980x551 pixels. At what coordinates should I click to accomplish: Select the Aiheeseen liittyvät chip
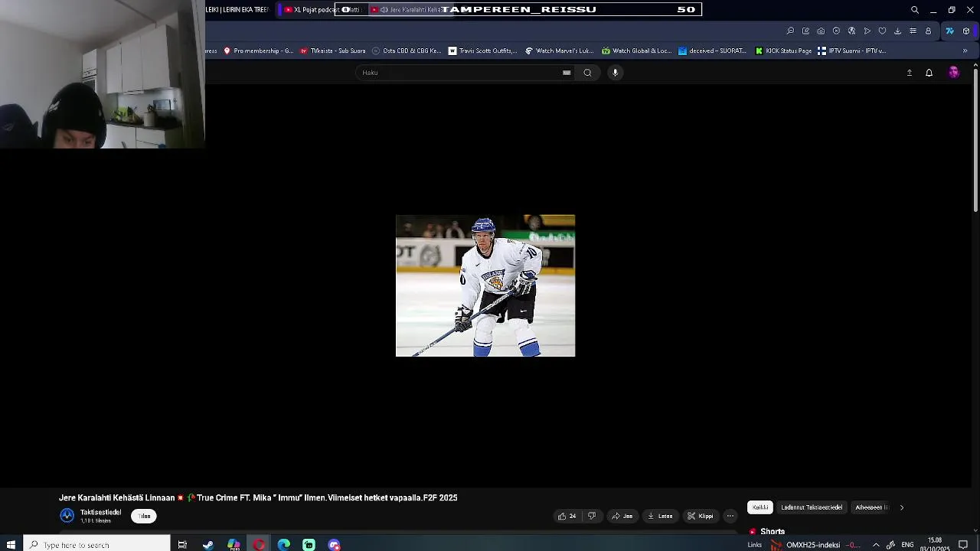pos(871,507)
